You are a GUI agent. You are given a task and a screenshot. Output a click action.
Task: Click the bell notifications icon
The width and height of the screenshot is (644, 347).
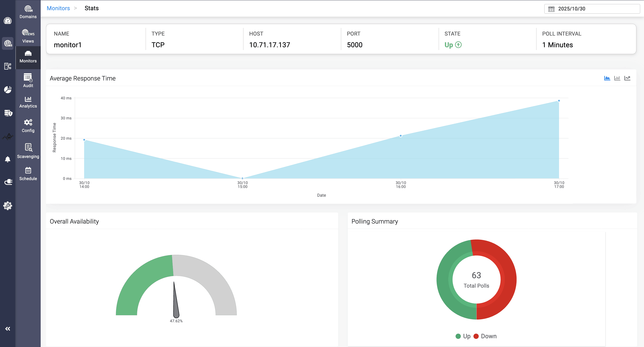[x=7, y=159]
